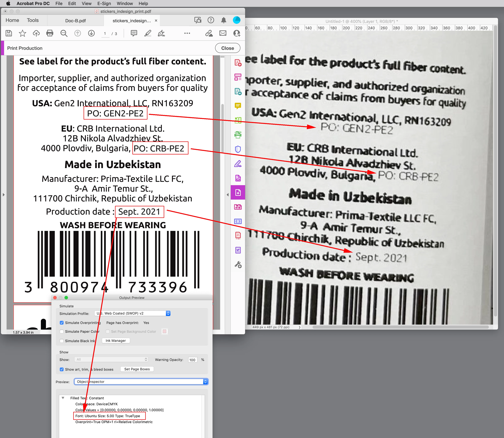
Task: Go to next page arrow icon
Action: point(91,33)
